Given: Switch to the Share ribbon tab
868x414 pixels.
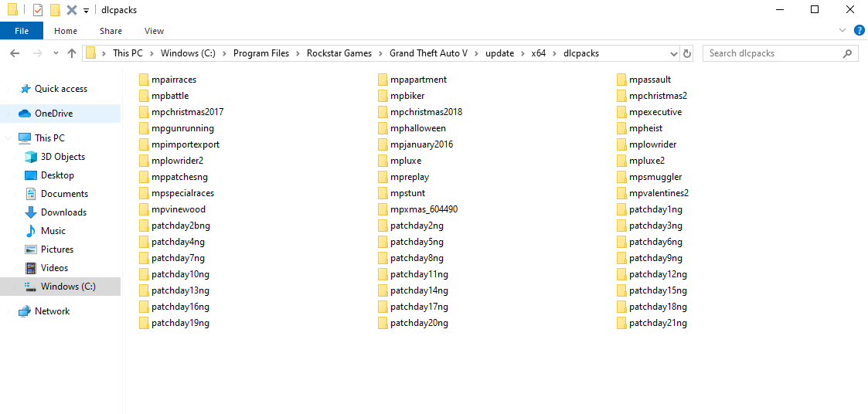Looking at the screenshot, I should (111, 31).
